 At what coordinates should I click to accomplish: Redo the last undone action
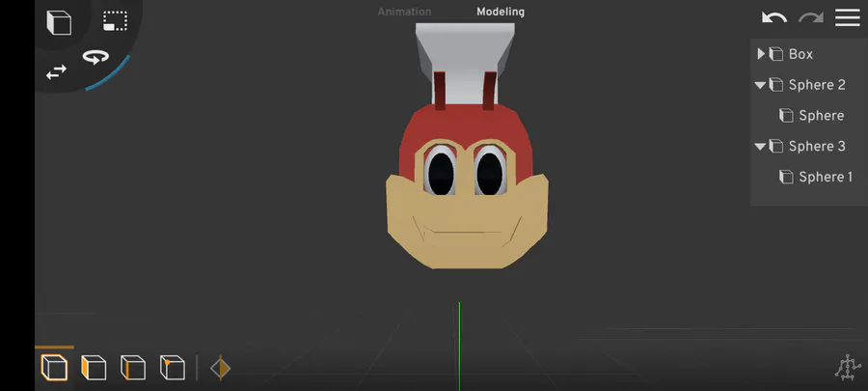810,17
